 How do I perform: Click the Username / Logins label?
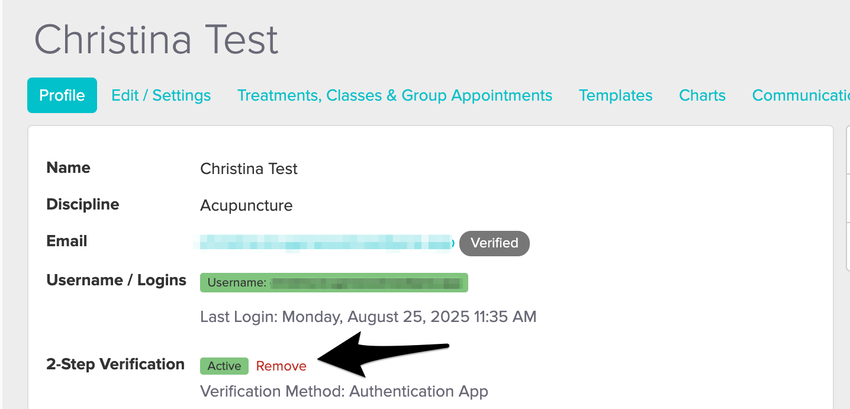[116, 280]
